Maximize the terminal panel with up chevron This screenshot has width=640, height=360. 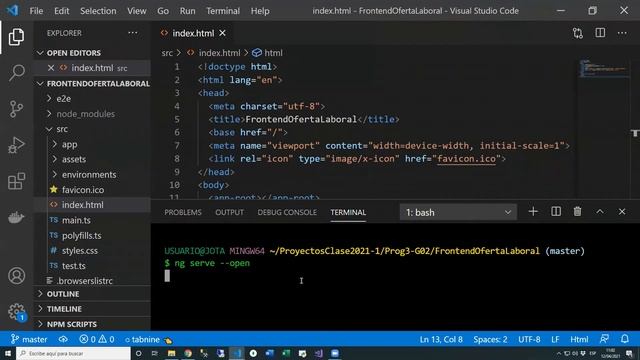click(x=600, y=211)
